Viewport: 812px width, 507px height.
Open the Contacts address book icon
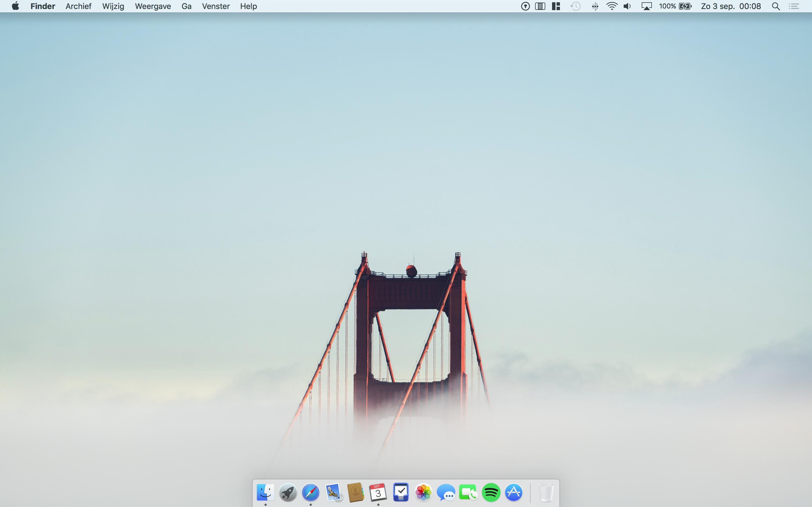tap(355, 492)
